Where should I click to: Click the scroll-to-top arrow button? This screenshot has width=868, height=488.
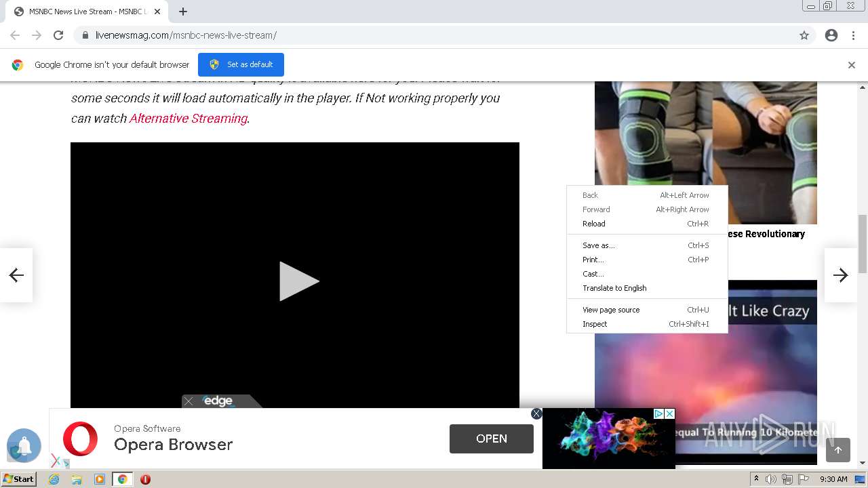pyautogui.click(x=838, y=450)
